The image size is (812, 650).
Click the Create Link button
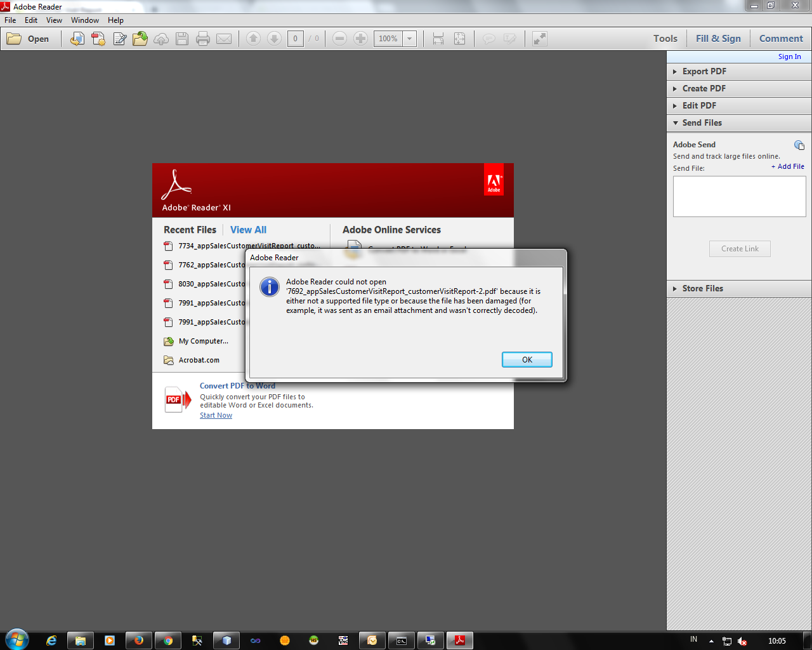[x=740, y=249]
